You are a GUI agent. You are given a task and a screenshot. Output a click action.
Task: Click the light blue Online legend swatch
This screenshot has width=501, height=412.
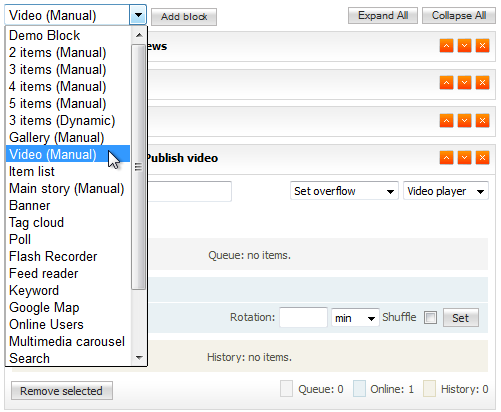click(359, 389)
